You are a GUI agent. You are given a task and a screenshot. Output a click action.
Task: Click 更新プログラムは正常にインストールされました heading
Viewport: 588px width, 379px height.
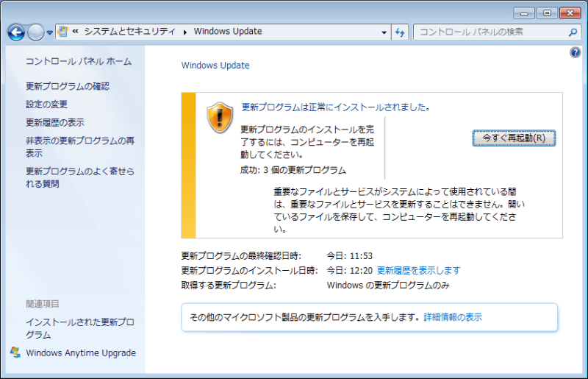(x=335, y=107)
